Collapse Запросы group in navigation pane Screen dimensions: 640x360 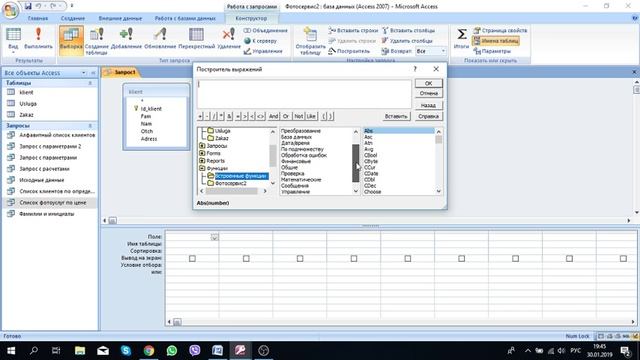[90, 126]
